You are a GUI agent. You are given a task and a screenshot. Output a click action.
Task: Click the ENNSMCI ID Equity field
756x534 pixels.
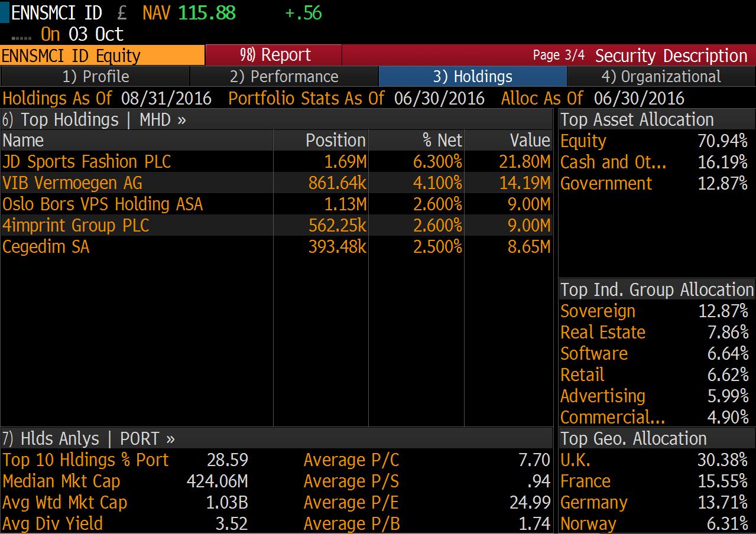coord(102,56)
